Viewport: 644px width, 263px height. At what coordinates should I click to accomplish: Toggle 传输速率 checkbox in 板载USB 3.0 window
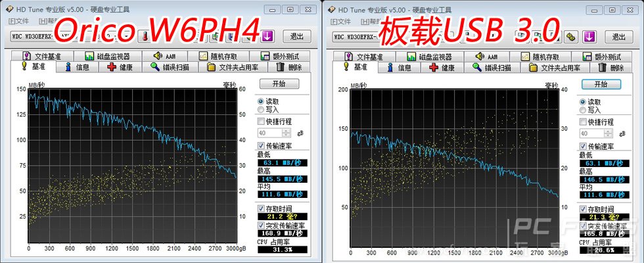point(583,146)
